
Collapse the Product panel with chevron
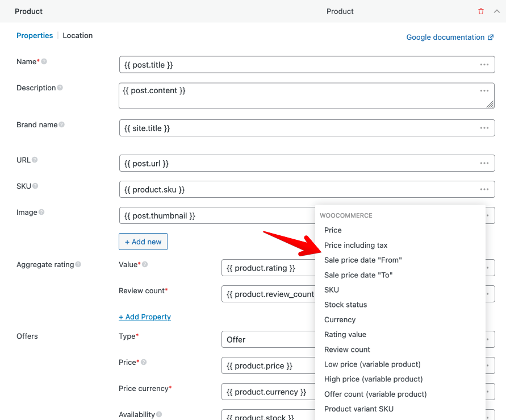(497, 11)
